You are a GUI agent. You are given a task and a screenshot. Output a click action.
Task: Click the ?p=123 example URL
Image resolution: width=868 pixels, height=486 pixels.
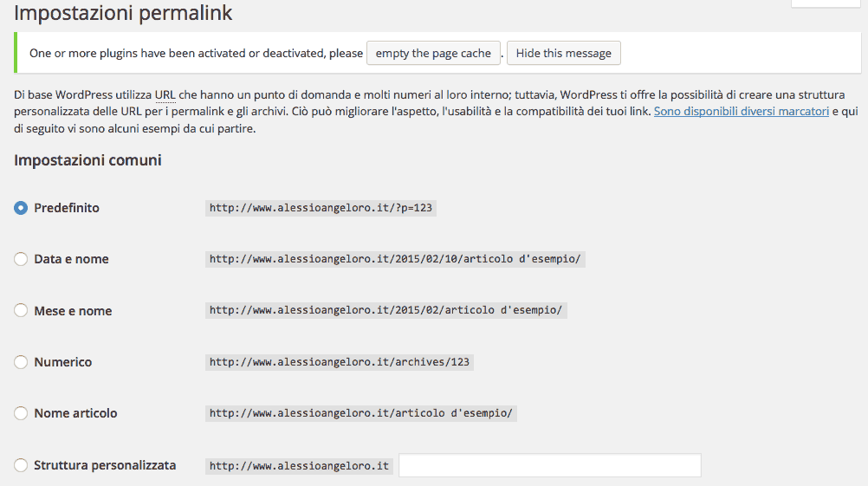(x=321, y=208)
